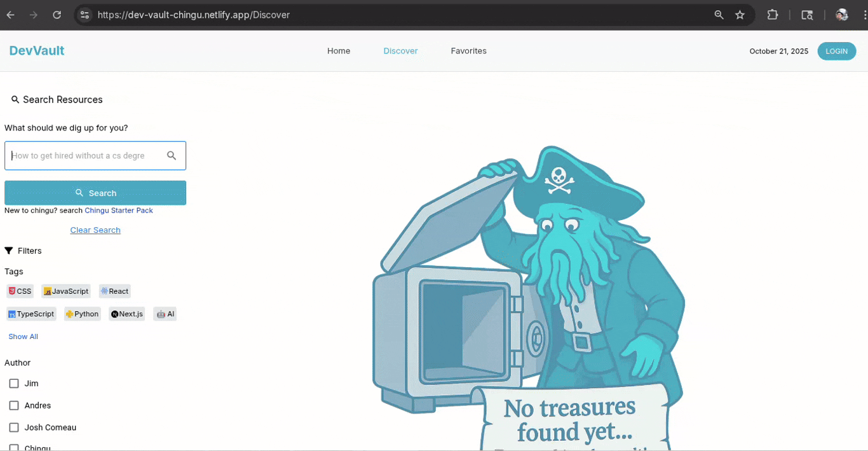The width and height of the screenshot is (868, 451).
Task: Open Chrome's three-dot menu
Action: tap(862, 14)
